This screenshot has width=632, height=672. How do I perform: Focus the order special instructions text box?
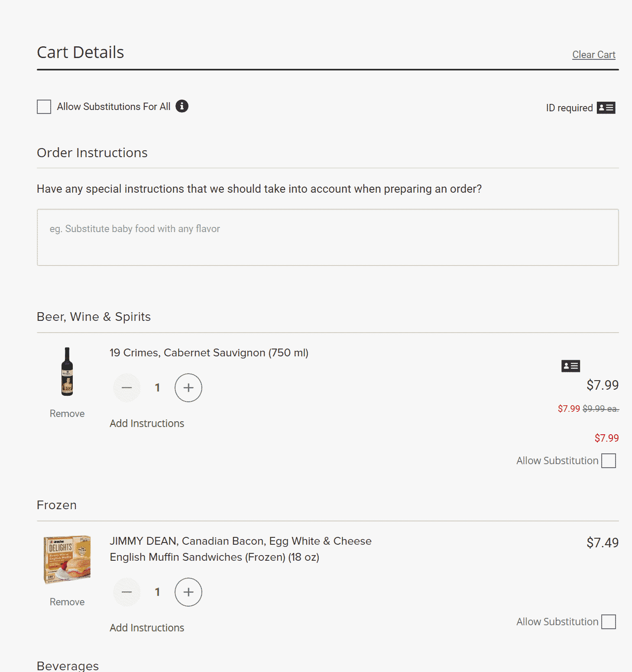click(327, 237)
